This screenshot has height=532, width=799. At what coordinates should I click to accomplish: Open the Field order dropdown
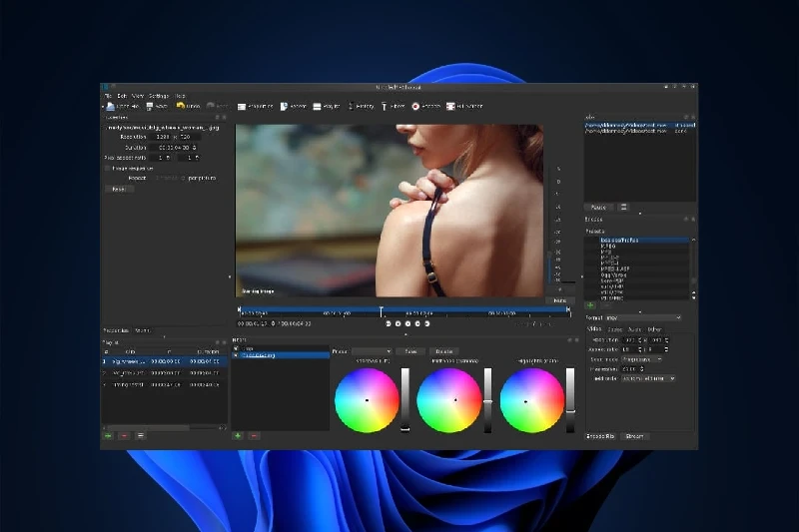(x=648, y=378)
